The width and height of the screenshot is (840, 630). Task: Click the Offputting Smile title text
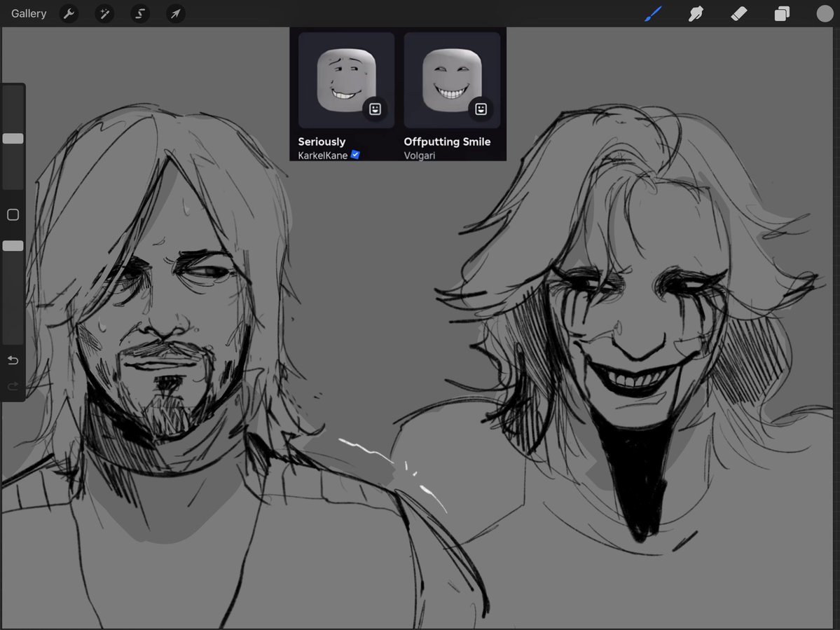click(447, 142)
